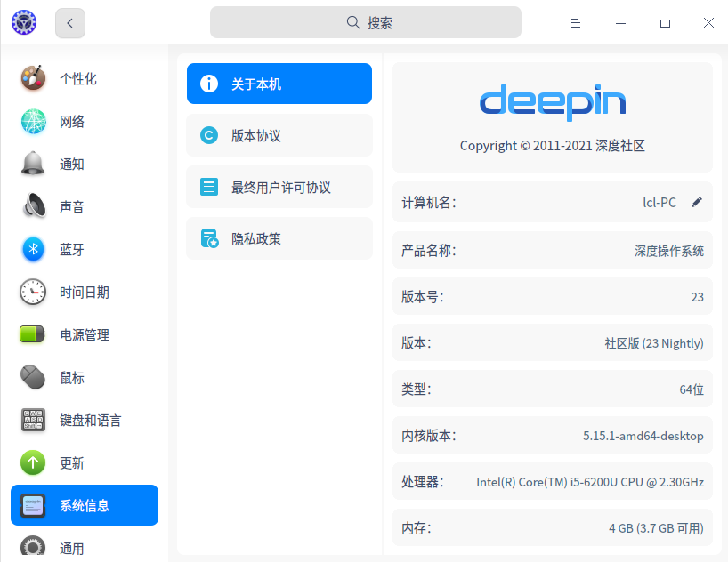Open 个性化 (Personalization) settings

[78, 78]
